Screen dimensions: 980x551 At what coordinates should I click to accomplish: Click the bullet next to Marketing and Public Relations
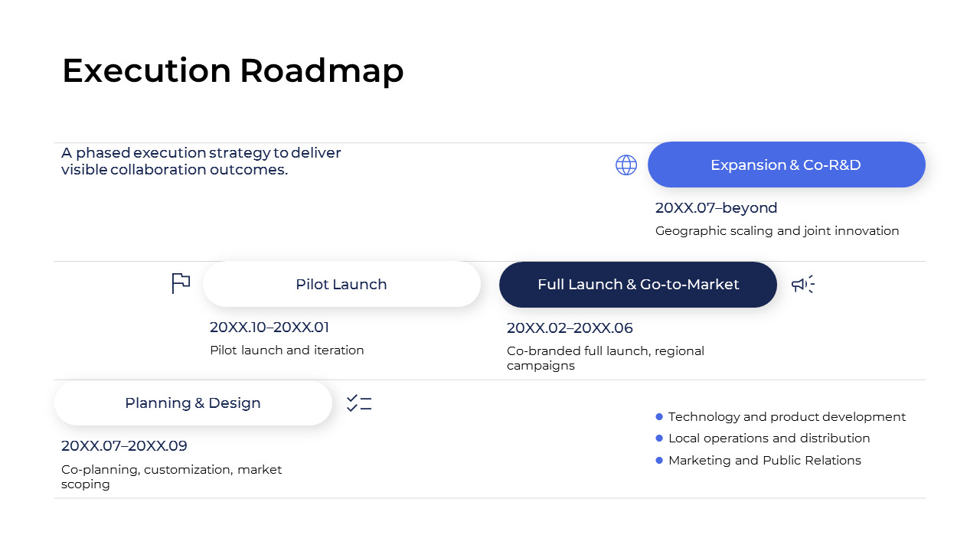click(659, 460)
